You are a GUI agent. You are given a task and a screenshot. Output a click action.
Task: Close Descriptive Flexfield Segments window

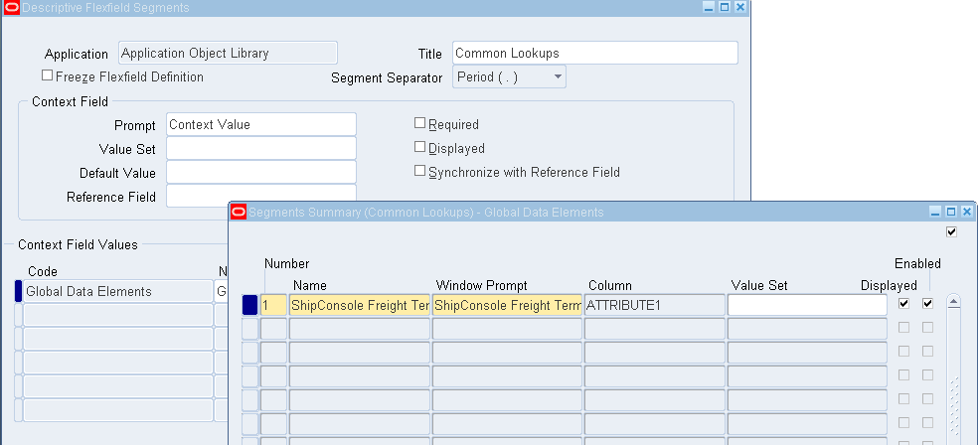pos(740,8)
